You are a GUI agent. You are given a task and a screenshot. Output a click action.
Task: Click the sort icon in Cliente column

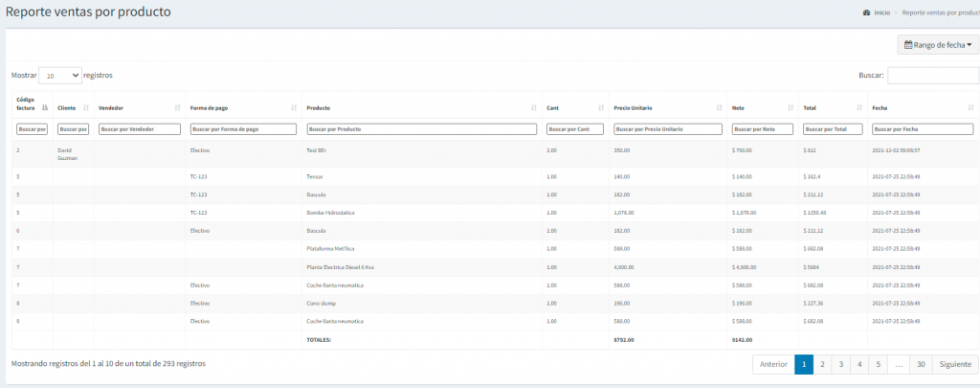click(86, 108)
